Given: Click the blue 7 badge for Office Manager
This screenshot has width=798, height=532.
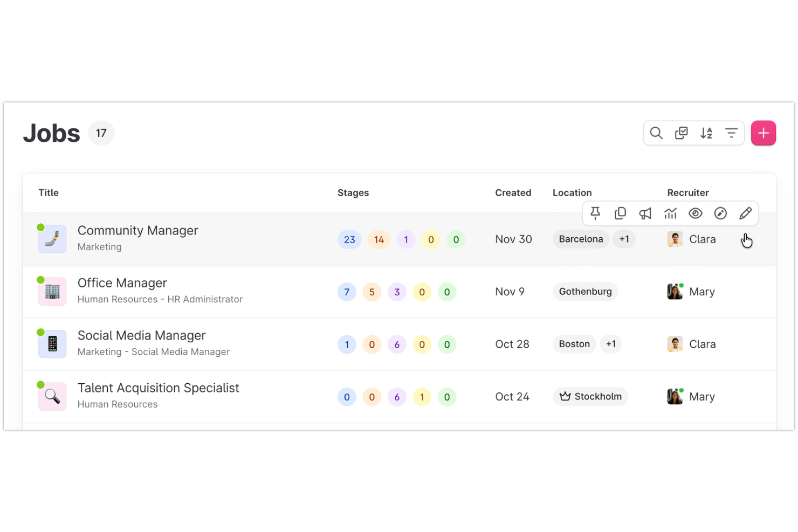Looking at the screenshot, I should pos(347,292).
